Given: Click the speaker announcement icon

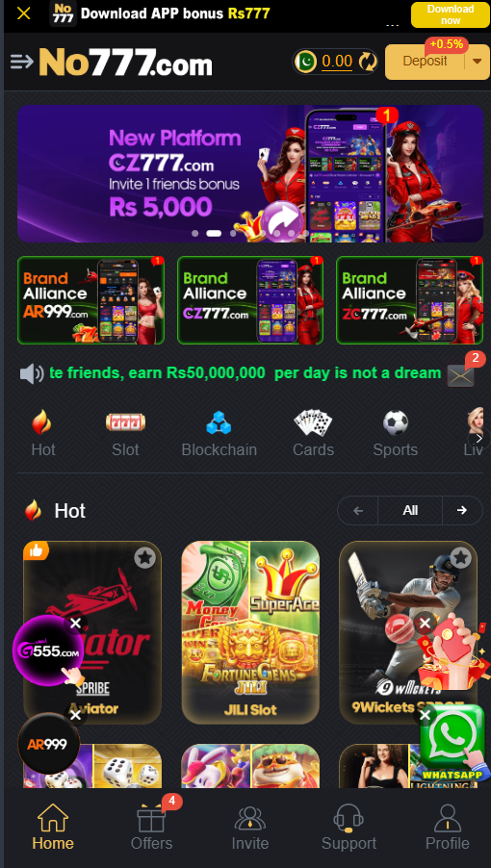Looking at the screenshot, I should tap(32, 374).
